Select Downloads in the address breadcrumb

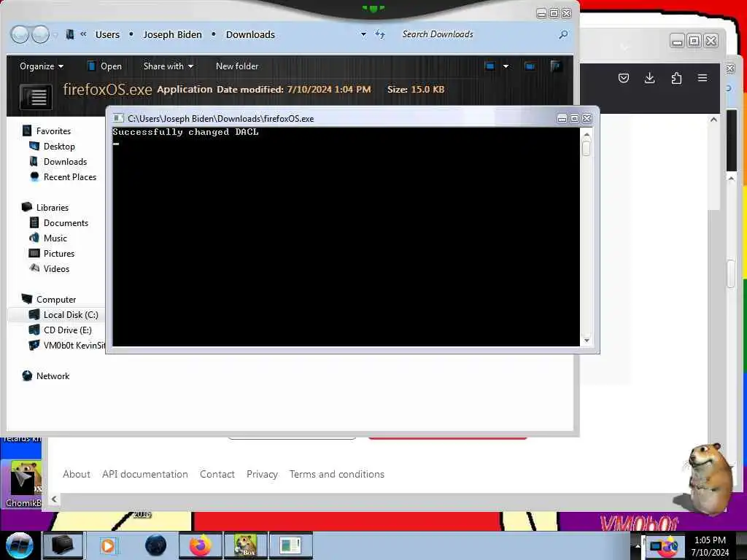250,35
